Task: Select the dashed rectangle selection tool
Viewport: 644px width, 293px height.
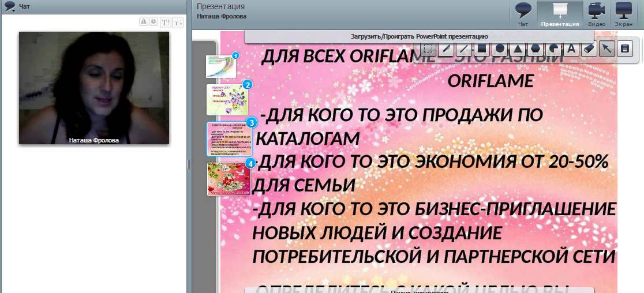Action: click(x=428, y=49)
